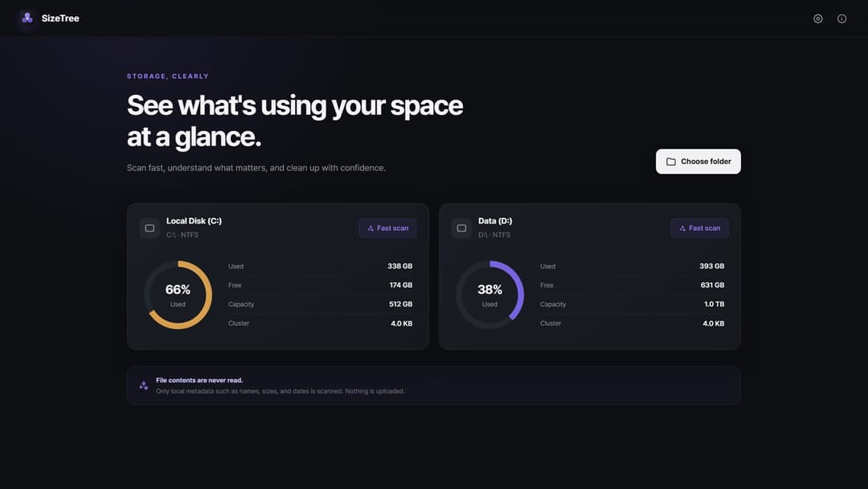This screenshot has height=489, width=868.
Task: Click the Cluster 4.0 KB value on D: card
Action: pos(713,323)
